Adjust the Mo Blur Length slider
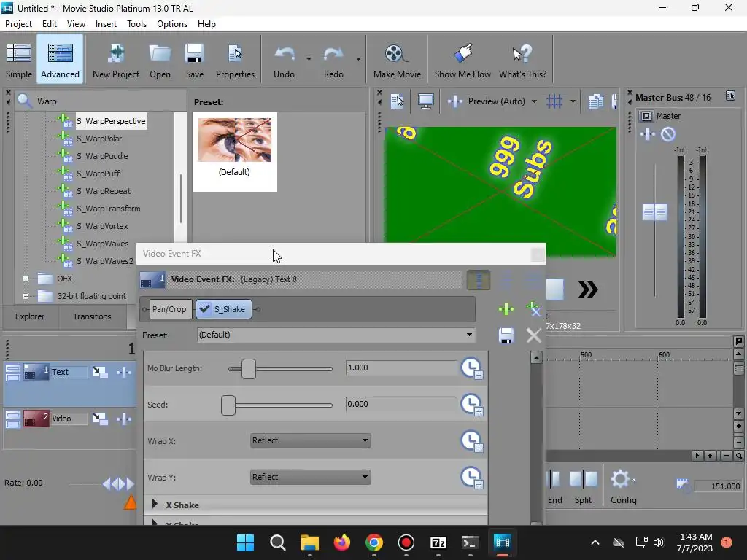The image size is (747, 560). tap(248, 369)
